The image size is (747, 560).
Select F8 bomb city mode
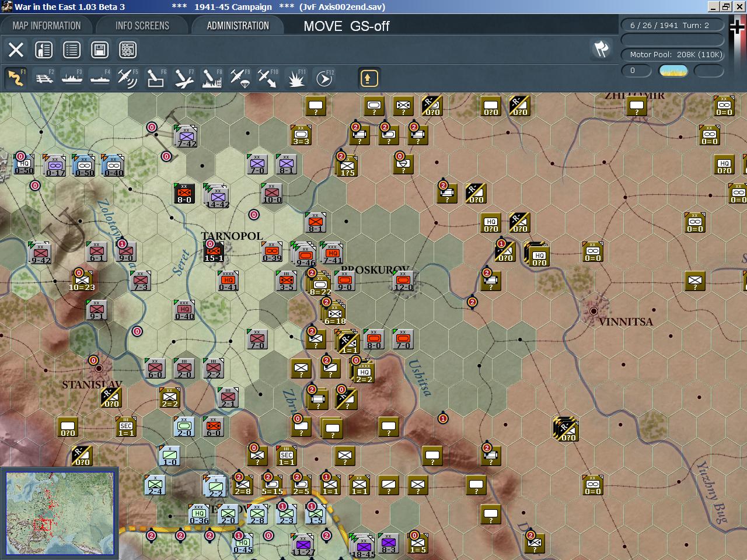click(x=212, y=78)
